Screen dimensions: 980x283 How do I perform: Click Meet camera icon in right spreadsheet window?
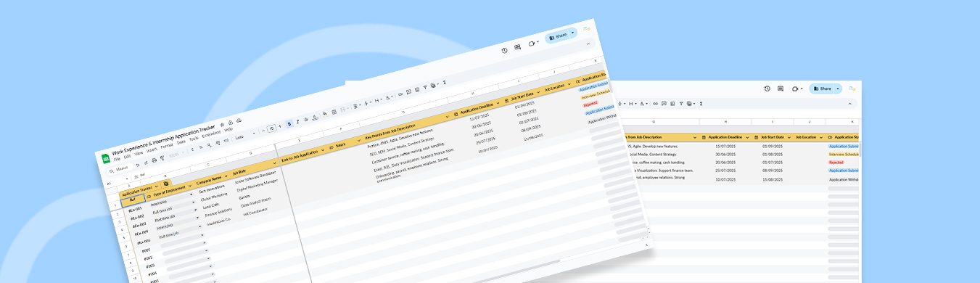click(x=795, y=89)
